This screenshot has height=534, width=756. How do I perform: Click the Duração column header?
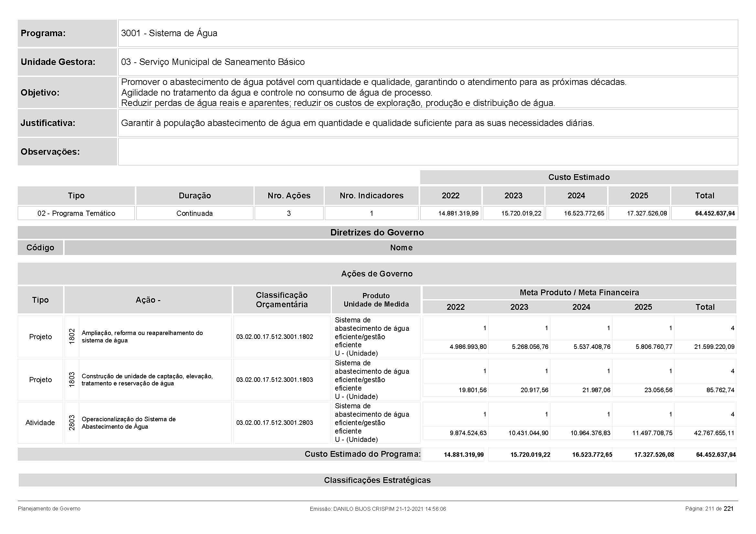click(195, 195)
